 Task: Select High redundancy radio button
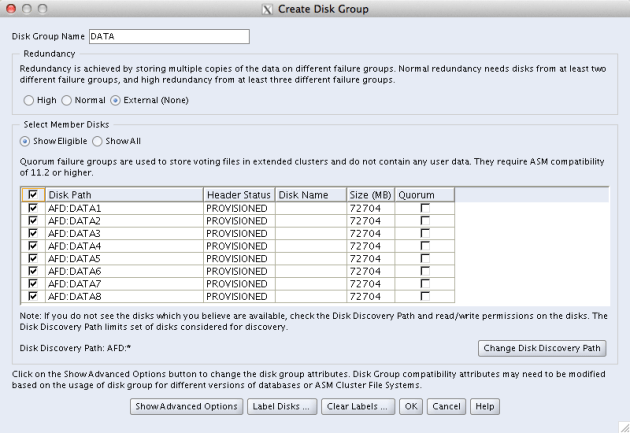coord(28,100)
